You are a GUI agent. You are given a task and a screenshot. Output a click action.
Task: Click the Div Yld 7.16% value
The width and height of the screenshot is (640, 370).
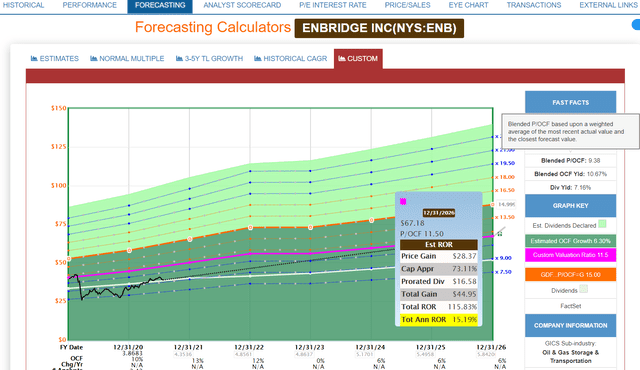[x=582, y=188]
